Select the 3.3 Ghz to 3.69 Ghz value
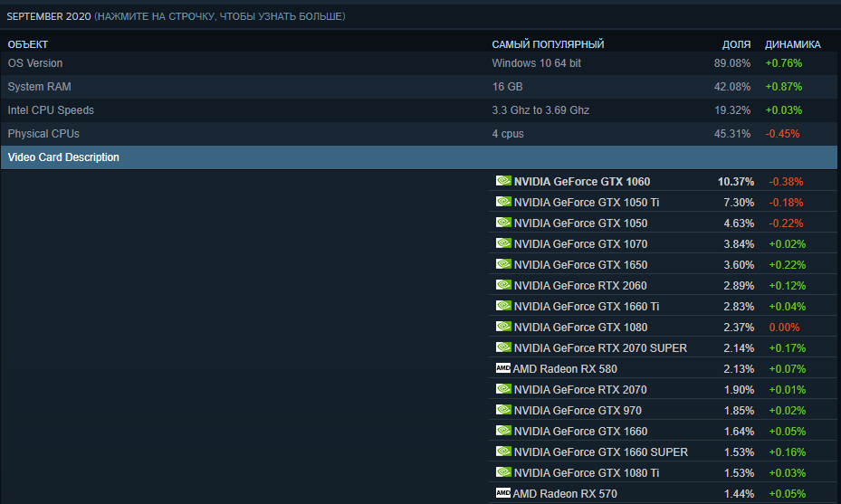This screenshot has height=504, width=841. 540,110
